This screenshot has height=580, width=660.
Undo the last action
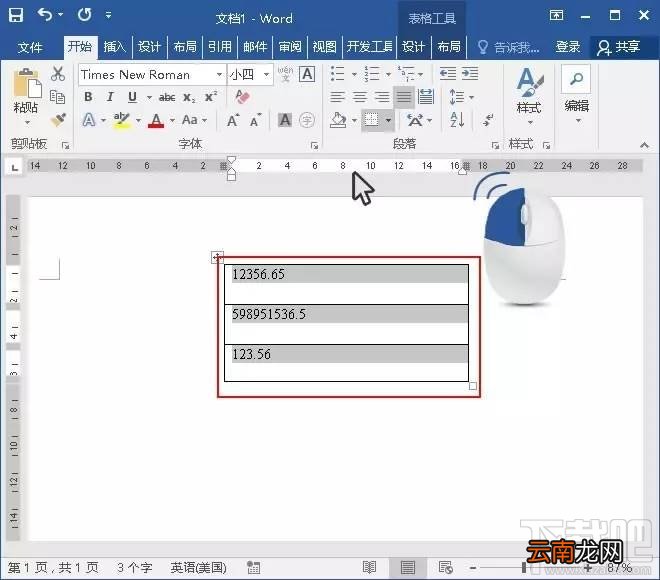tap(45, 14)
